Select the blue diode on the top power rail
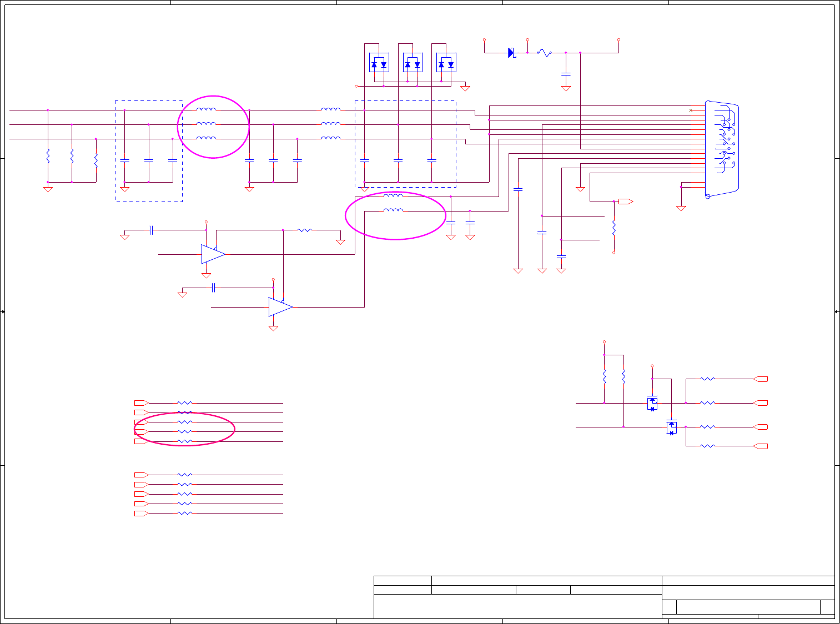This screenshot has height=624, width=840. (511, 53)
